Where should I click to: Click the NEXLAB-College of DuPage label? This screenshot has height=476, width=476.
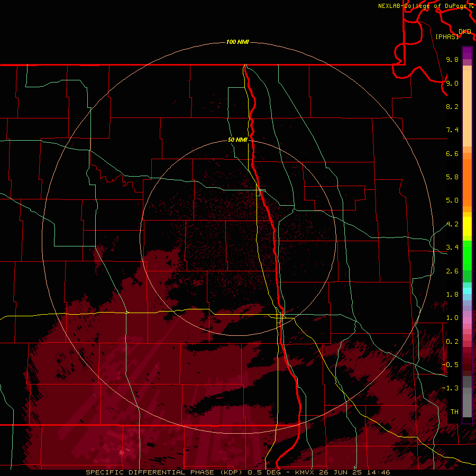[x=423, y=6]
